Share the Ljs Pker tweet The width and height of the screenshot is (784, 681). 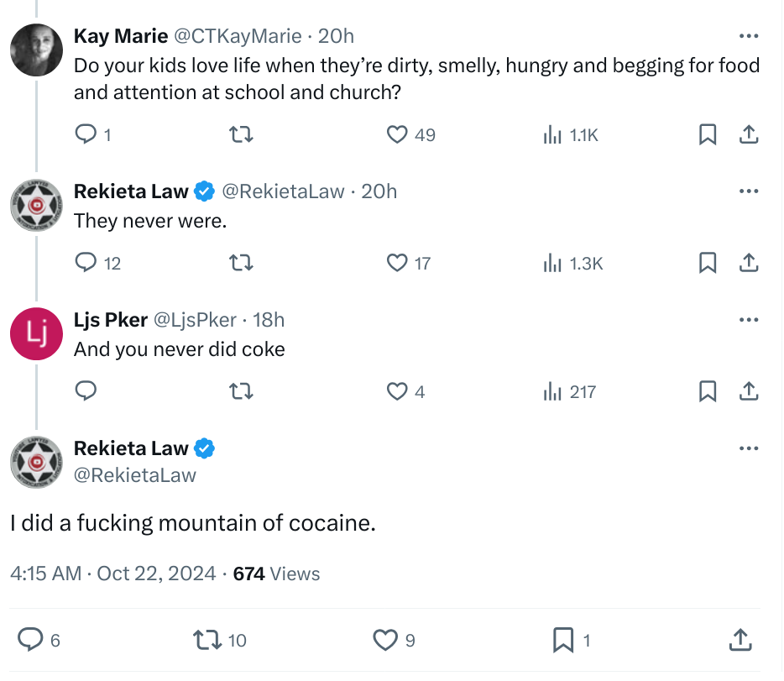tap(749, 391)
